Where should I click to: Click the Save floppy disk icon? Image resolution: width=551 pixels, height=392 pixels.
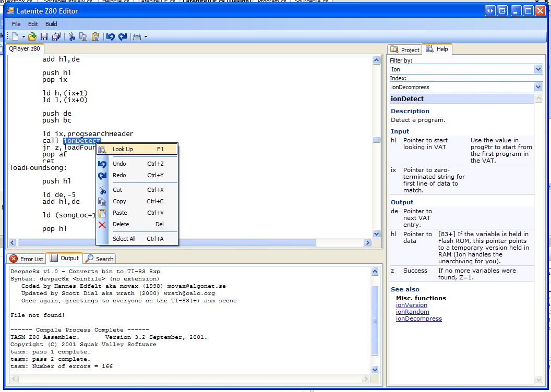(x=44, y=36)
